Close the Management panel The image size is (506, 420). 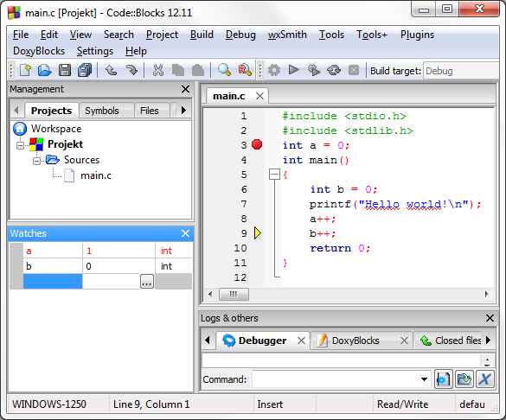[x=185, y=89]
